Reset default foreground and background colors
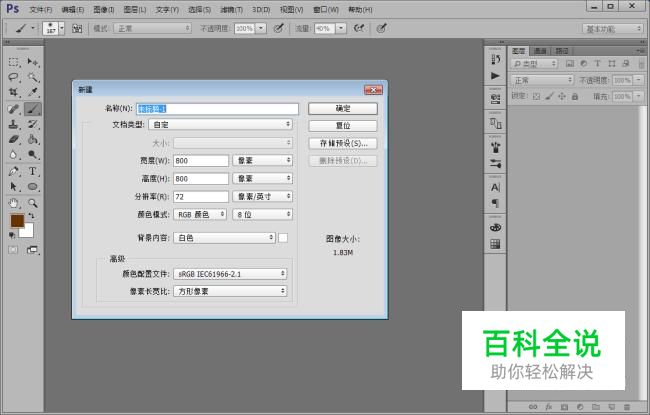 tap(12, 235)
